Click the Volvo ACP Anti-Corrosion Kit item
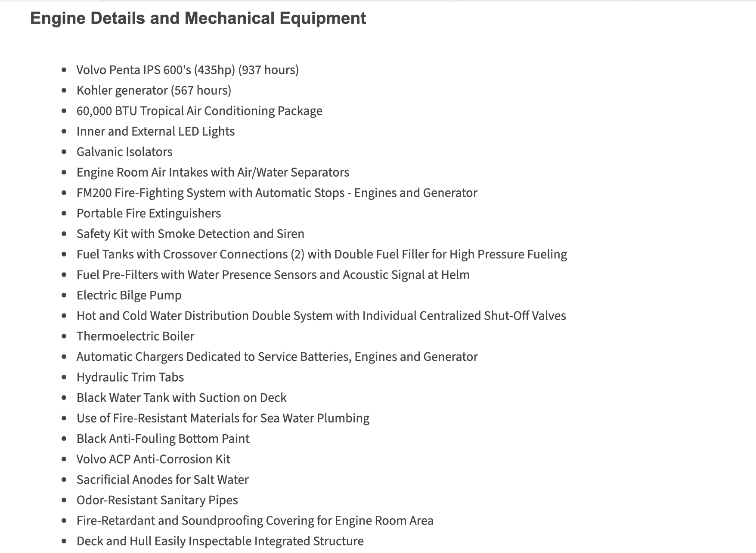Viewport: 756px width, 553px height. [153, 459]
